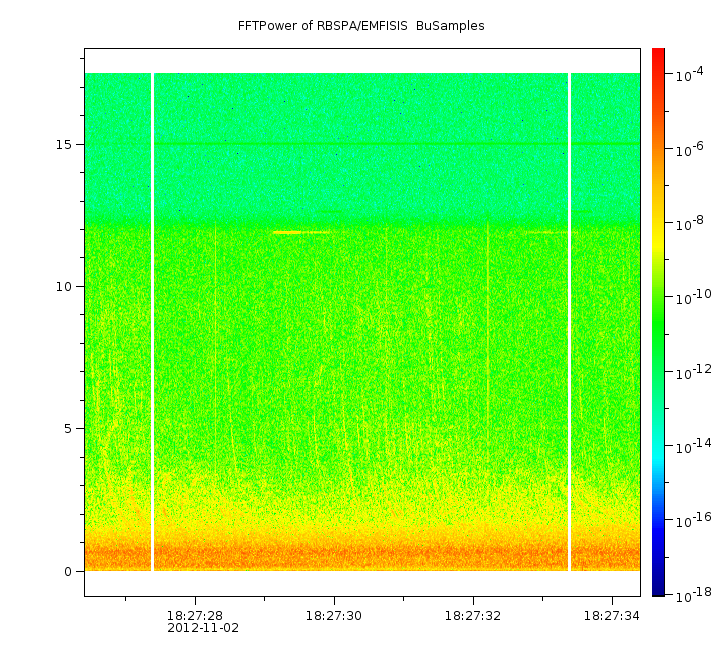Click the bright yellow emission streak near 12
The height and width of the screenshot is (656, 724).
coord(301,232)
